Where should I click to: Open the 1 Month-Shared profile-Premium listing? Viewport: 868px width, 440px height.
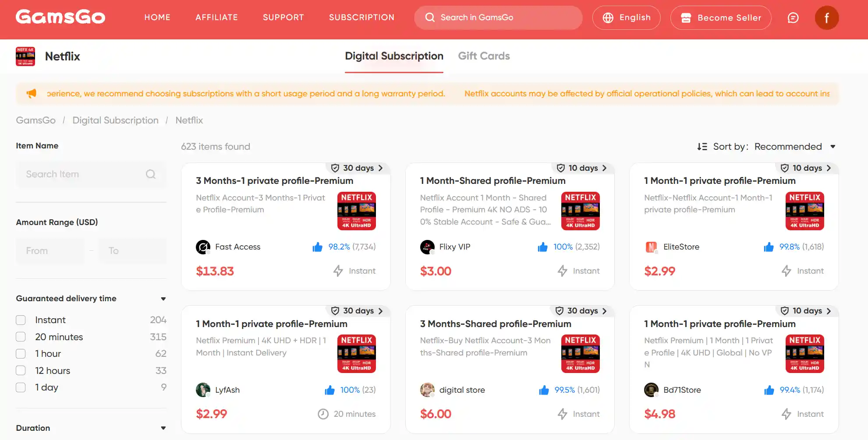click(x=493, y=181)
